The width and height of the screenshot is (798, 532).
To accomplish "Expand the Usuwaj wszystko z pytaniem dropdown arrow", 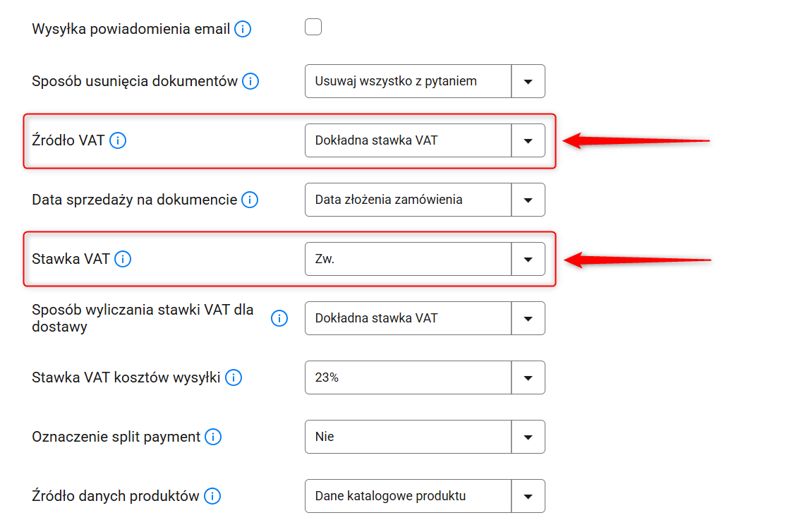I will [x=528, y=81].
